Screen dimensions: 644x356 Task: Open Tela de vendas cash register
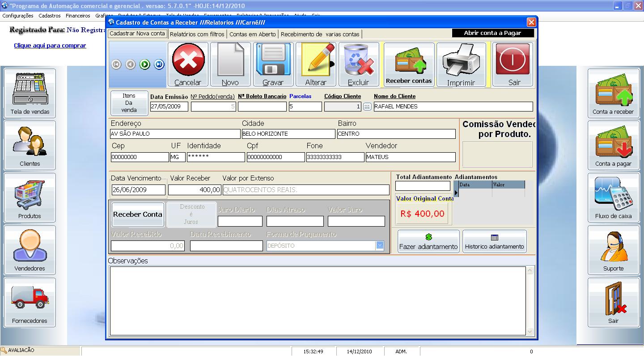coord(30,93)
